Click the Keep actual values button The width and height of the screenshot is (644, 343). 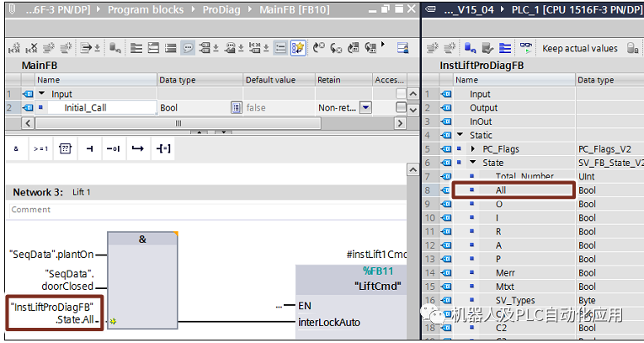point(580,49)
